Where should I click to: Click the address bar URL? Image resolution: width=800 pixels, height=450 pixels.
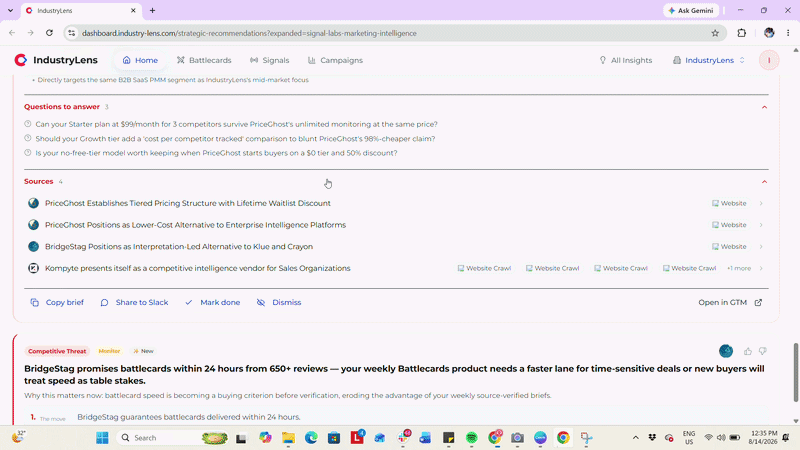[x=249, y=33]
